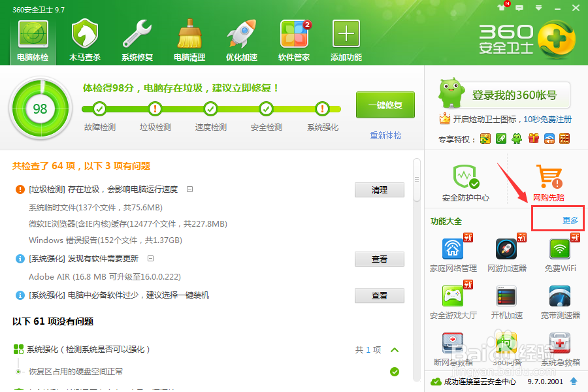Click the gift box 专享特权 badge
Image resolution: width=588 pixels, height=392 pixels.
(533, 139)
